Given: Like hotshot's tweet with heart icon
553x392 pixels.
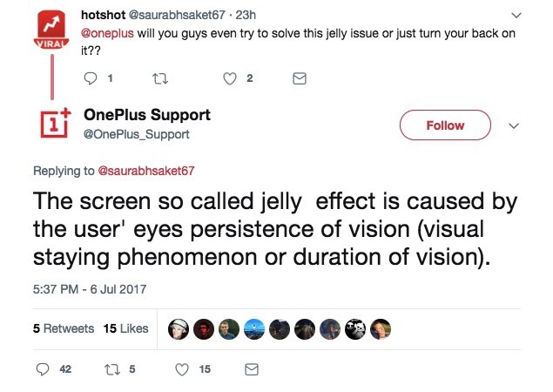Looking at the screenshot, I should click(230, 78).
